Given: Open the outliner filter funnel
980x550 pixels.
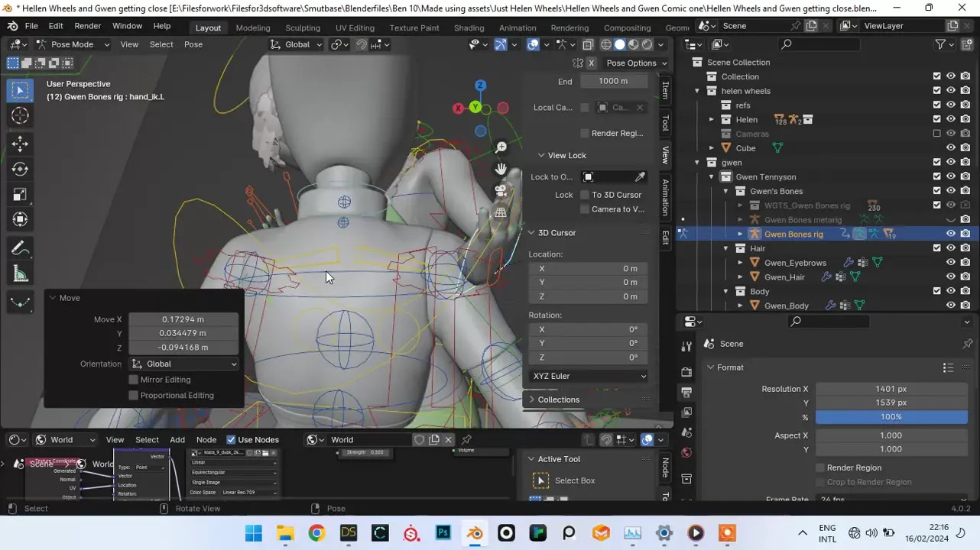Looking at the screenshot, I should coord(941,44).
